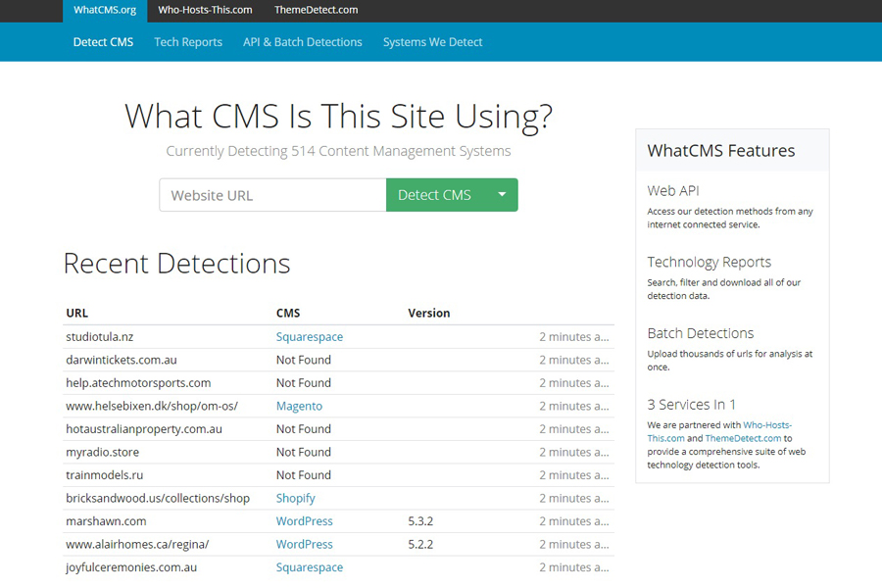Image resolution: width=882 pixels, height=588 pixels.
Task: Click the green Detect CMS button
Action: [x=434, y=195]
